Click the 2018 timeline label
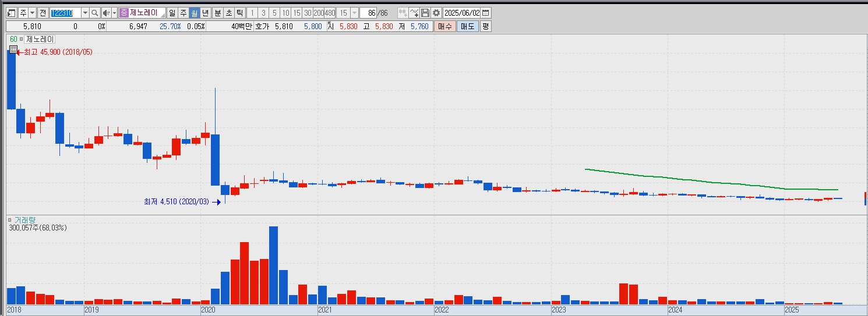Image resolution: width=868 pixels, height=316 pixels. point(13,310)
